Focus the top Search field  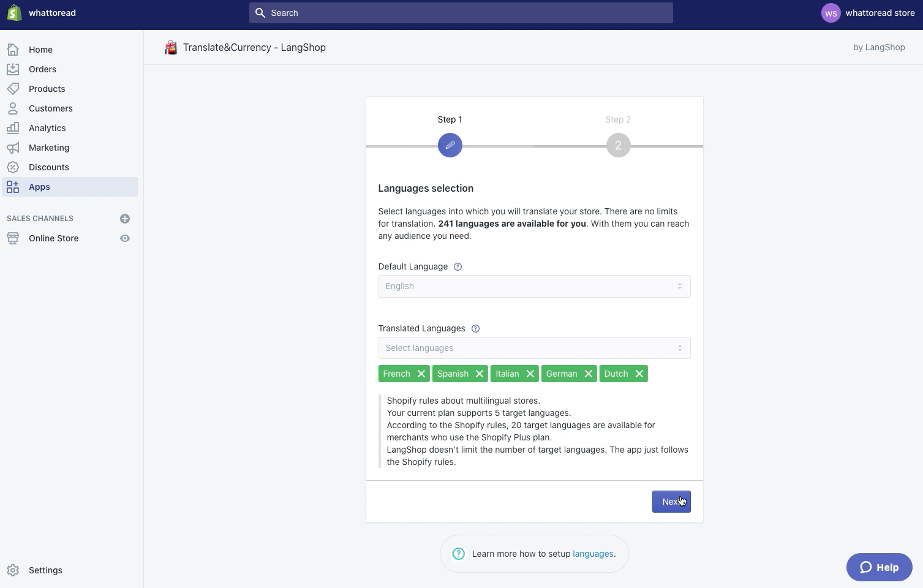tap(461, 13)
